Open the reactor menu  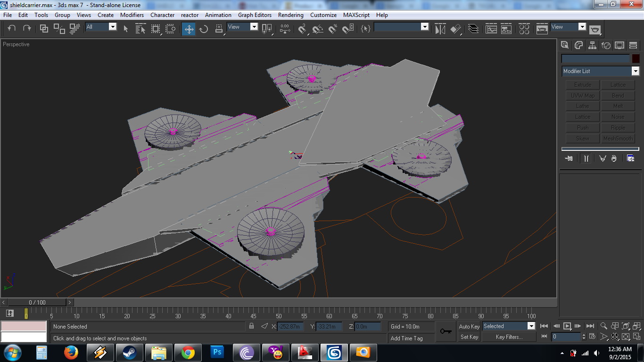coord(190,15)
